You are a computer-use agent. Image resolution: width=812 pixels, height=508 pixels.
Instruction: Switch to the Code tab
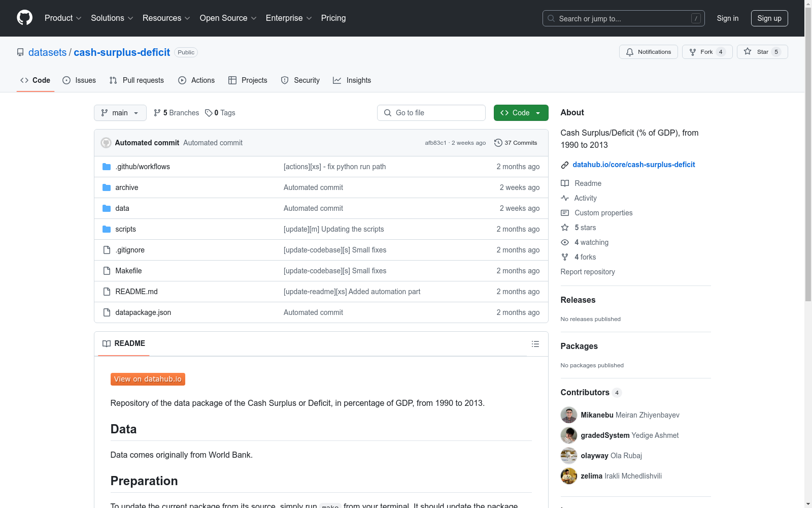[36, 80]
